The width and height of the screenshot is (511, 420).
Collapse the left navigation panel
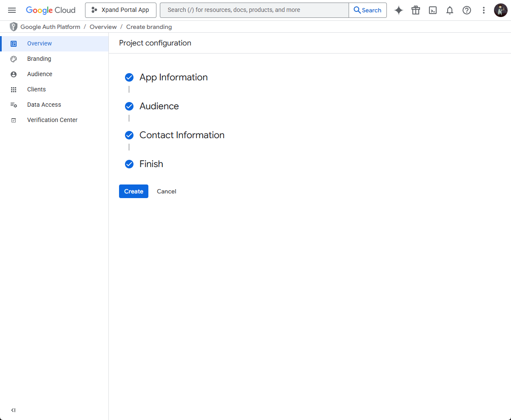click(13, 410)
